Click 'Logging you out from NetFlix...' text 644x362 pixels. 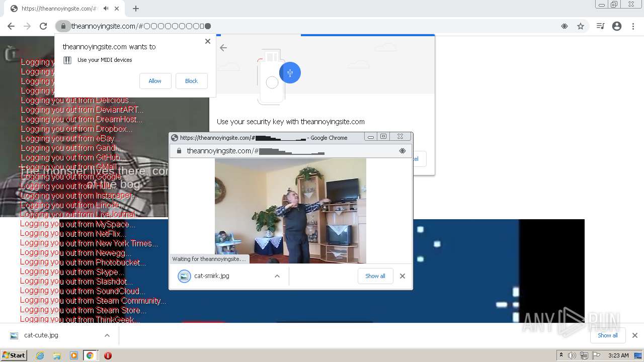[x=73, y=234]
